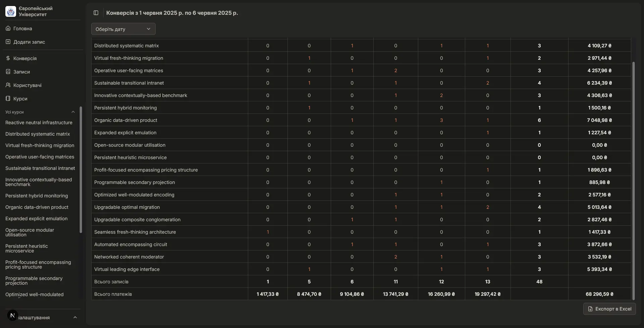The width and height of the screenshot is (644, 328).
Task: Export the table via Експорт в Excel
Action: tap(609, 309)
